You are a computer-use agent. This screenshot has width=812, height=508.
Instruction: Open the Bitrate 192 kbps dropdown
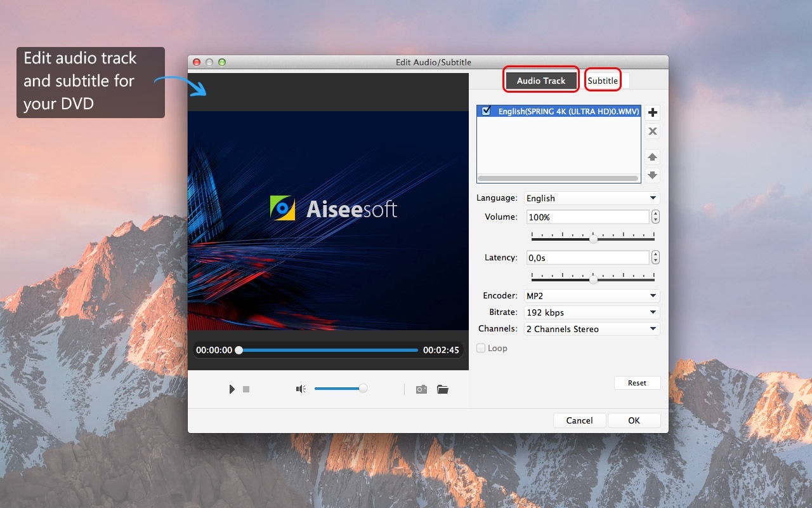coord(592,312)
